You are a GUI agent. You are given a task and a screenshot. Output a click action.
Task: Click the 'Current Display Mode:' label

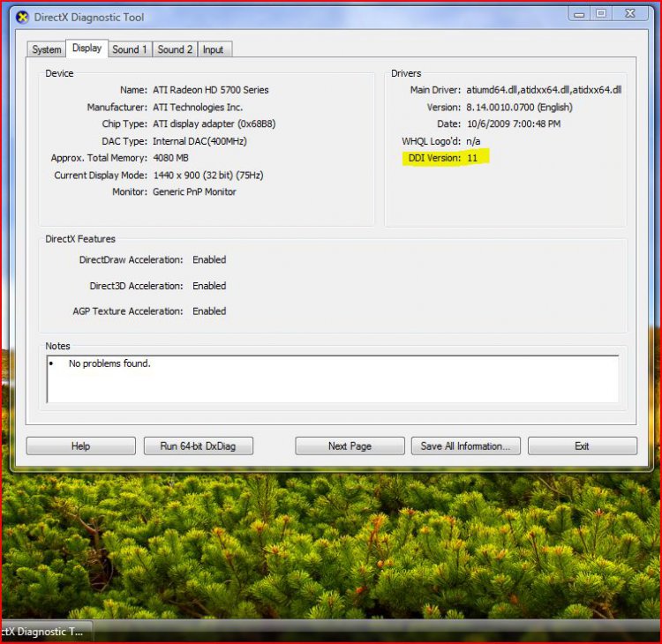click(x=101, y=176)
